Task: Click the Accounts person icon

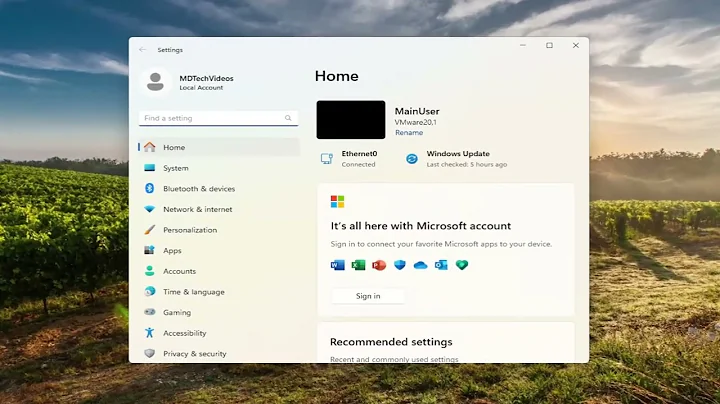Action: pyautogui.click(x=150, y=271)
